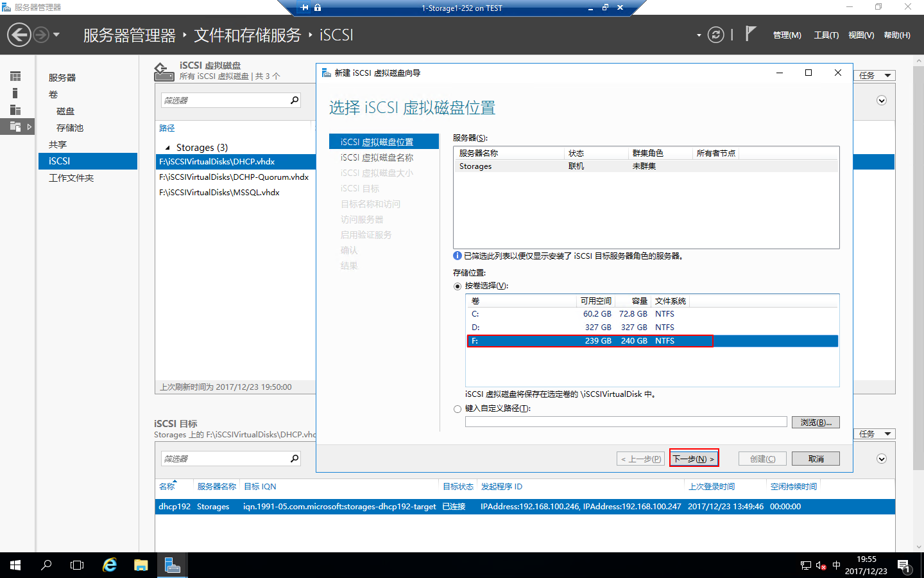
Task: Click the lock icon on VM connection bar
Action: coord(318,8)
